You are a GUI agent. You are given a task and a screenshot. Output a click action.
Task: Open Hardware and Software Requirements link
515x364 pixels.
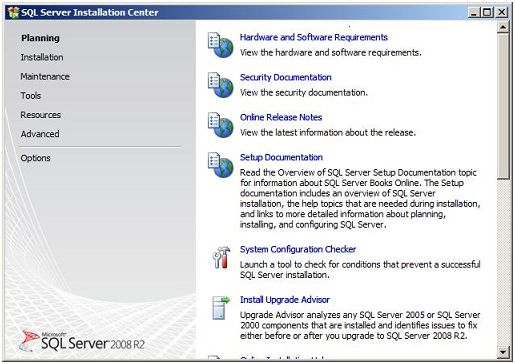click(x=314, y=37)
